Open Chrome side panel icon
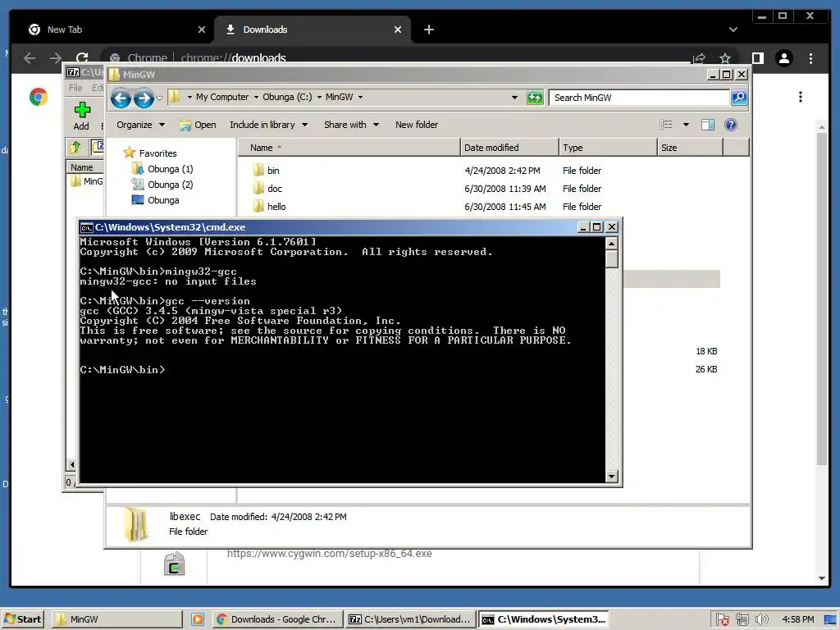 757,58
